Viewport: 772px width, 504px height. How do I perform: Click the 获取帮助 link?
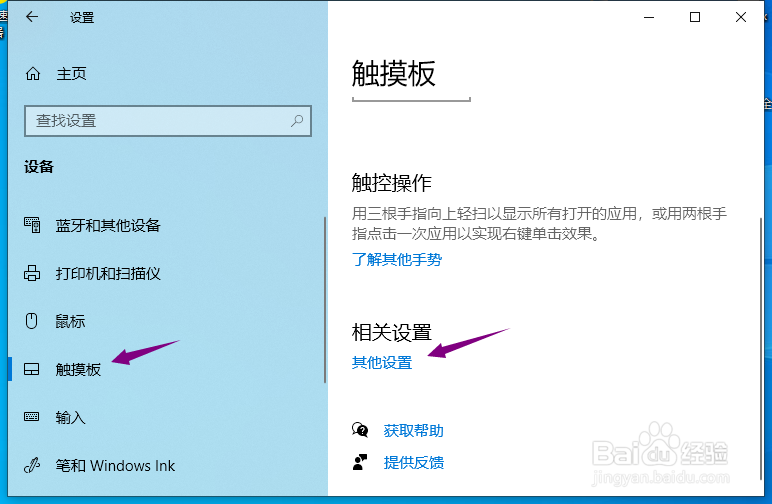(414, 431)
